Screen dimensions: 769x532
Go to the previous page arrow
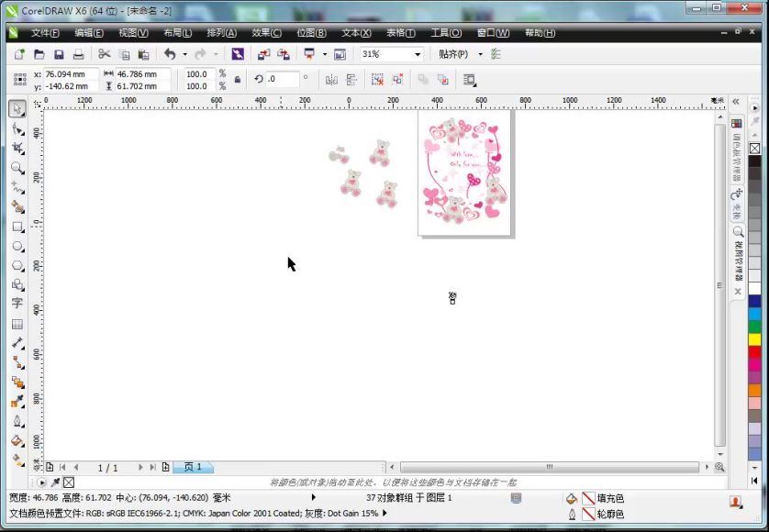click(76, 468)
